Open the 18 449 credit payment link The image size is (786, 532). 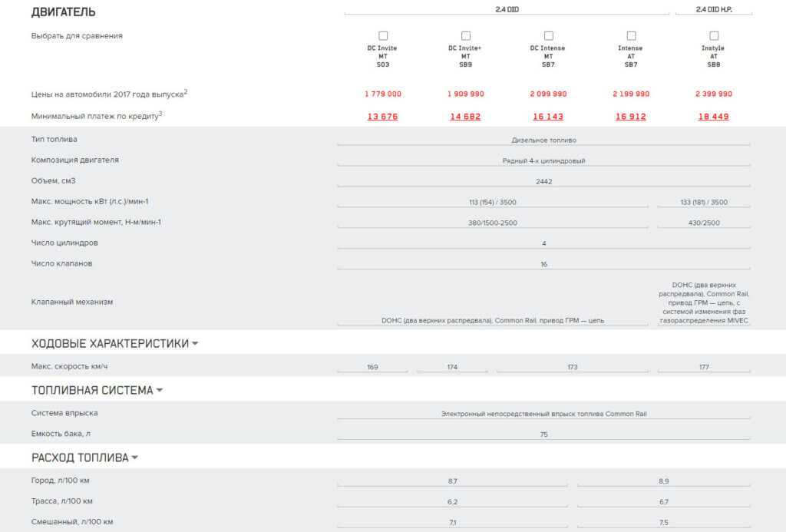coord(714,117)
